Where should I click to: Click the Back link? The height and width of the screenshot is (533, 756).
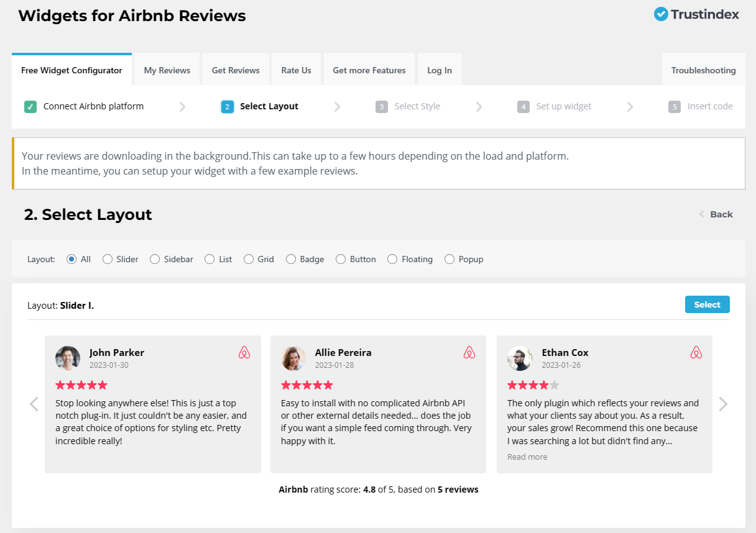[721, 214]
